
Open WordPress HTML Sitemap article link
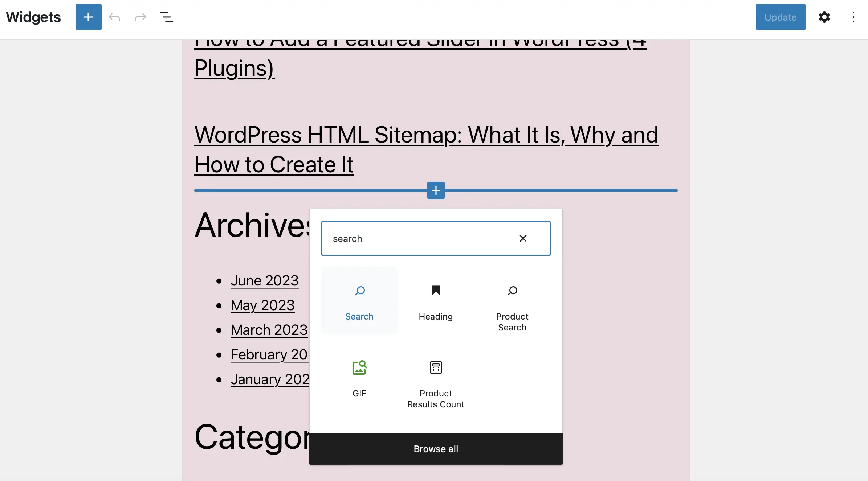pos(426,148)
